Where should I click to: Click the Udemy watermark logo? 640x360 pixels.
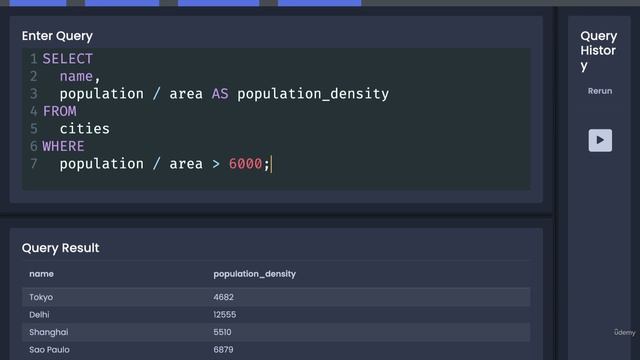624,333
